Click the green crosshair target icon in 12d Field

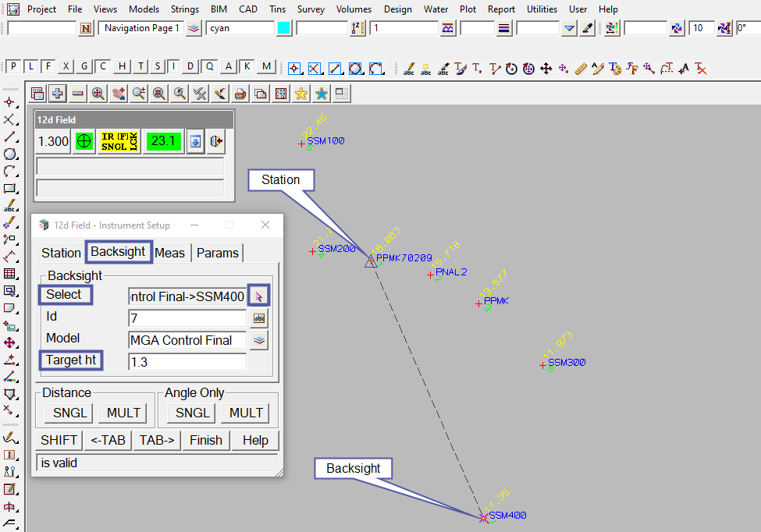pyautogui.click(x=84, y=141)
